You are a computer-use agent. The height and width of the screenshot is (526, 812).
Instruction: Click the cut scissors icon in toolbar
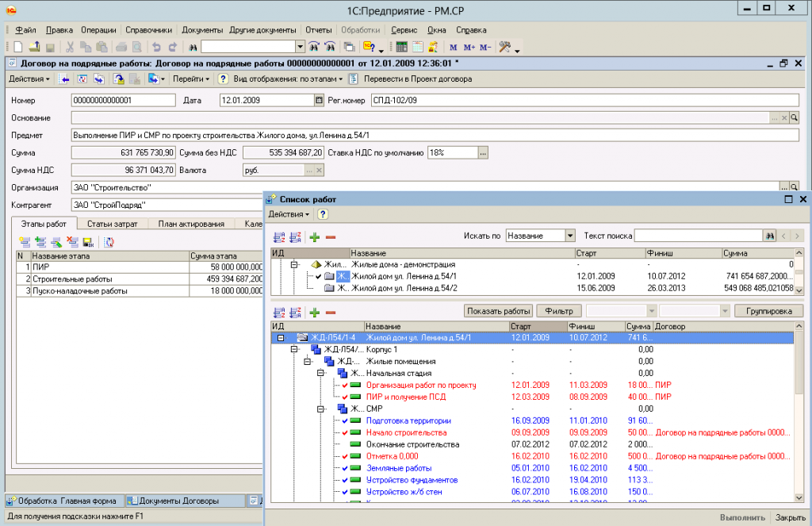(x=70, y=47)
